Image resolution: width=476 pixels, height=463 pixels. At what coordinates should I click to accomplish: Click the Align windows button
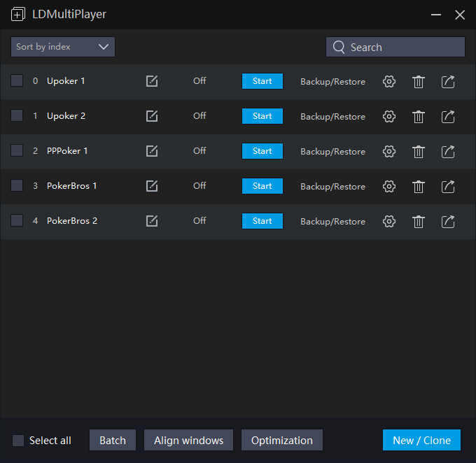click(x=188, y=441)
